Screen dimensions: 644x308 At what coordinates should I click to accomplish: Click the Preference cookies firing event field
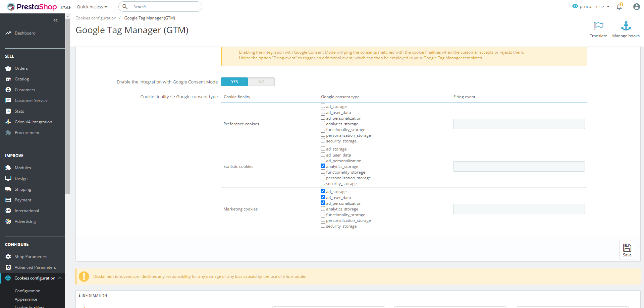click(519, 124)
